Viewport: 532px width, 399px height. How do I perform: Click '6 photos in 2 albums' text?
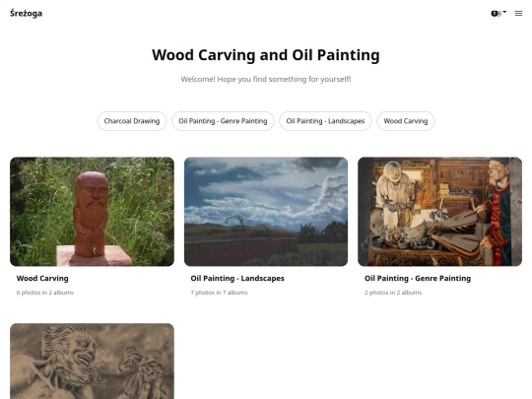pos(44,293)
